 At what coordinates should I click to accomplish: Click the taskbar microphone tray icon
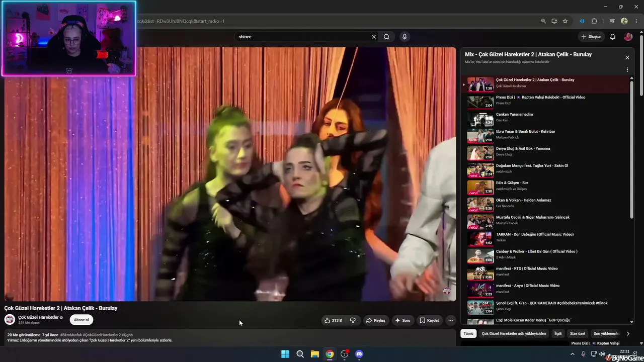[x=583, y=354]
